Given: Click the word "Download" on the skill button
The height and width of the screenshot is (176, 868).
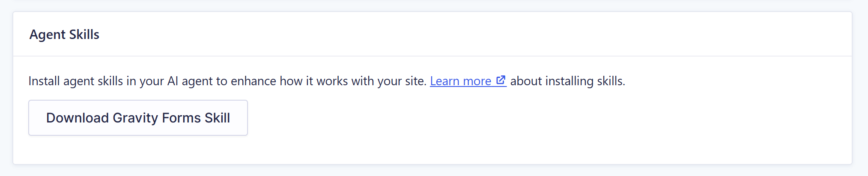Looking at the screenshot, I should pos(78,118).
